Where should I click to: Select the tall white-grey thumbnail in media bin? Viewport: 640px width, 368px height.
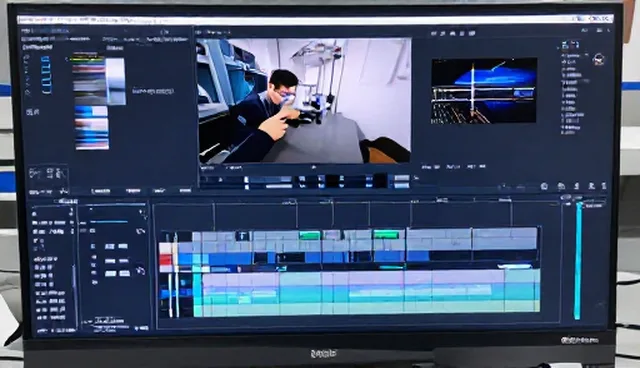[x=116, y=81]
